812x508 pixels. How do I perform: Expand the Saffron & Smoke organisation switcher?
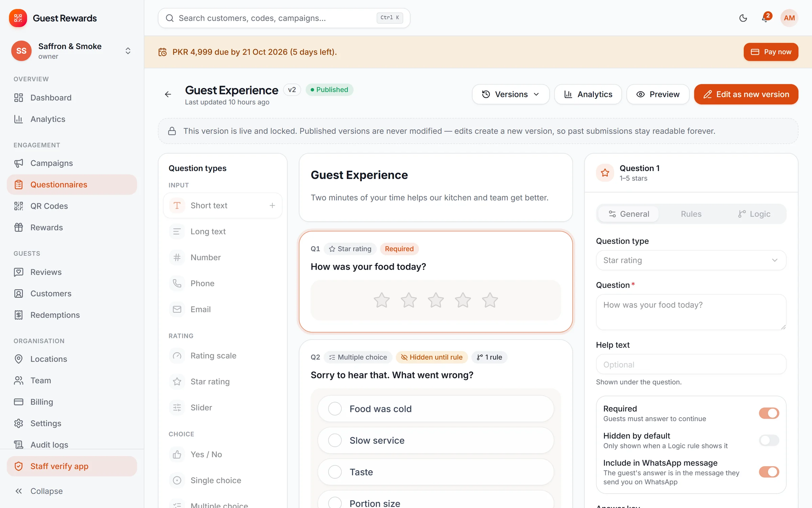(x=72, y=51)
